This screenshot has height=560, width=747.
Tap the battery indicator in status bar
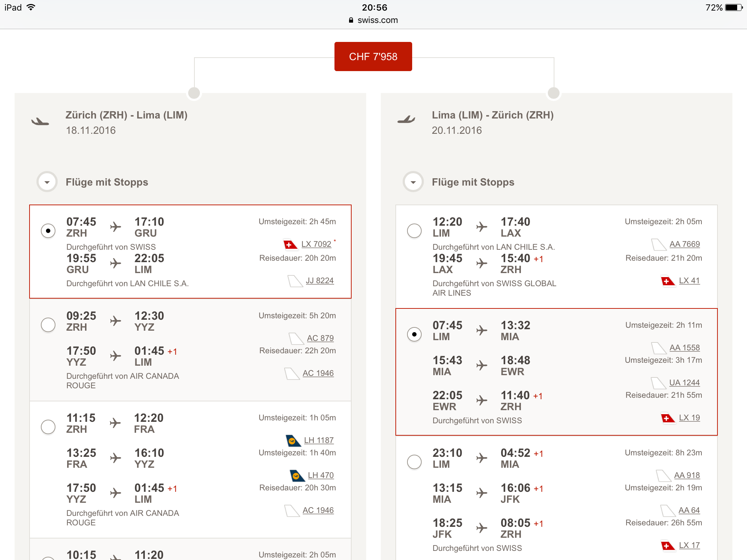point(734,8)
